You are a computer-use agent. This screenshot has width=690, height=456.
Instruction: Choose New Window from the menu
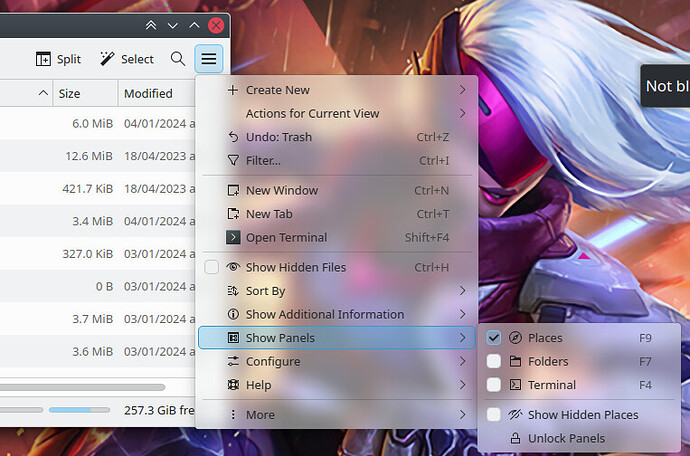(x=282, y=190)
